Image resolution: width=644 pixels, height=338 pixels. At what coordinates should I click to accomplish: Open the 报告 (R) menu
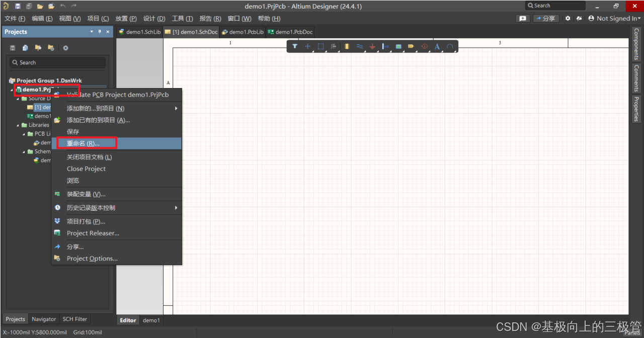(x=210, y=19)
